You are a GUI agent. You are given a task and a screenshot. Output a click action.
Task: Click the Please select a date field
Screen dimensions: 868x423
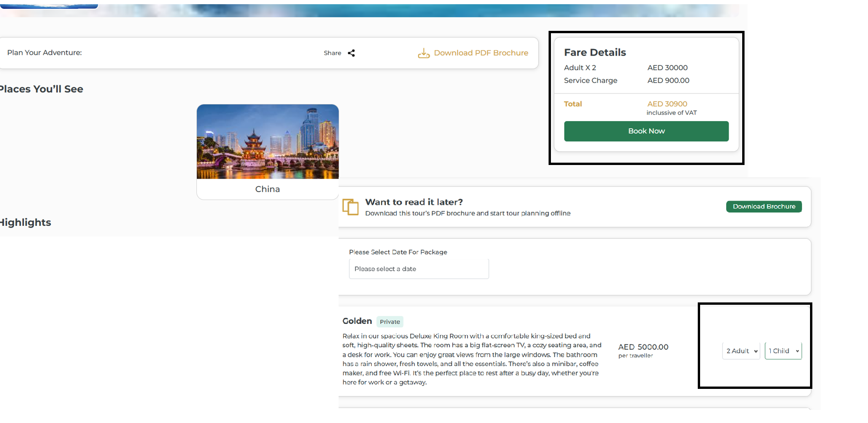click(x=419, y=269)
